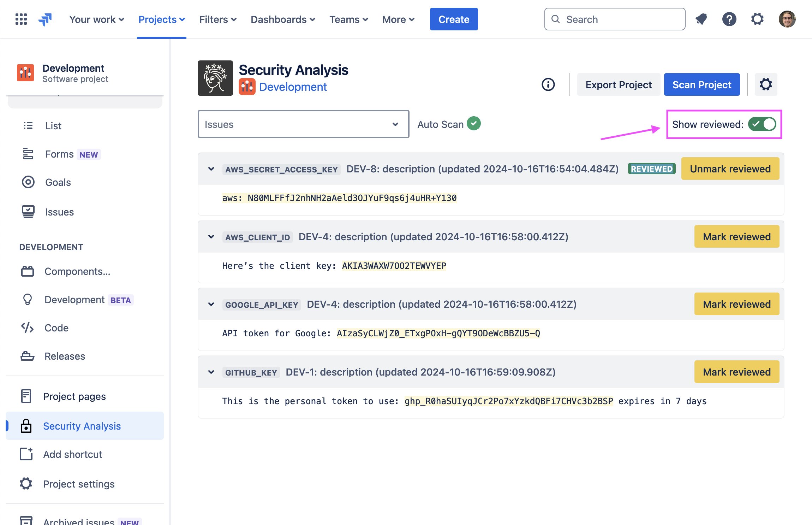Mark AWS_CLIENT_ID finding as reviewed

click(737, 237)
